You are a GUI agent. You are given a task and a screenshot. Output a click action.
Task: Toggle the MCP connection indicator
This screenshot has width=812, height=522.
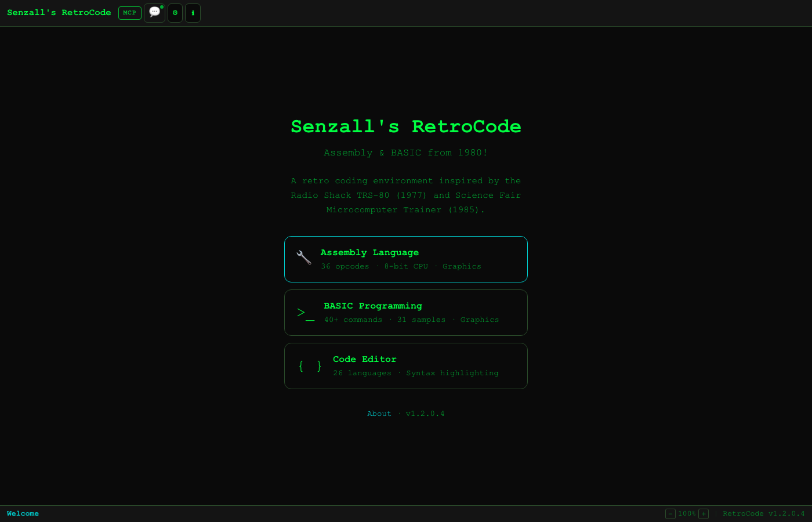tap(129, 13)
